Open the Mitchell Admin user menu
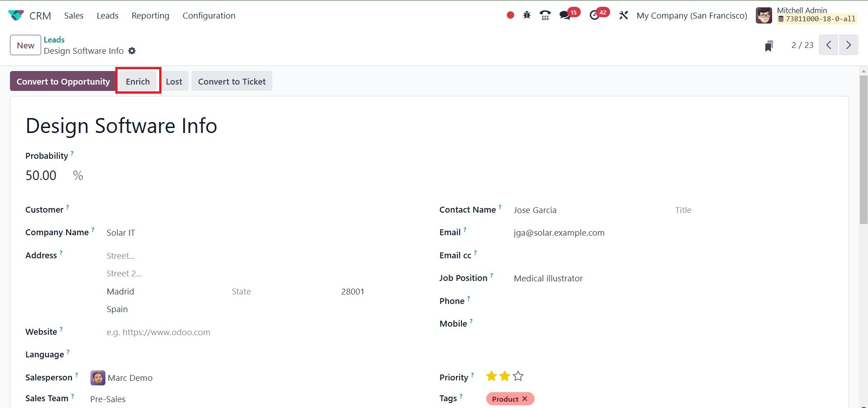 point(807,15)
